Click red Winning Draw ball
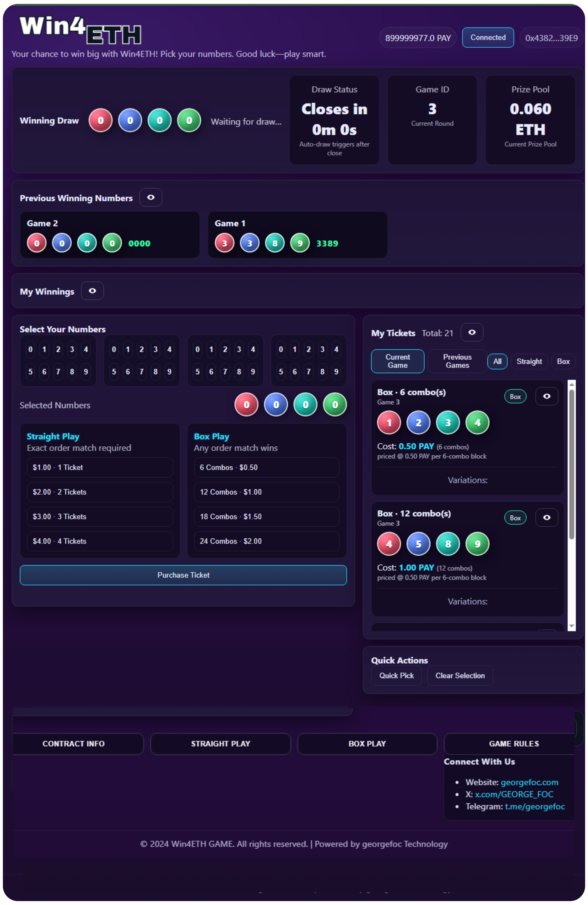This screenshot has height=905, width=588. [x=100, y=121]
